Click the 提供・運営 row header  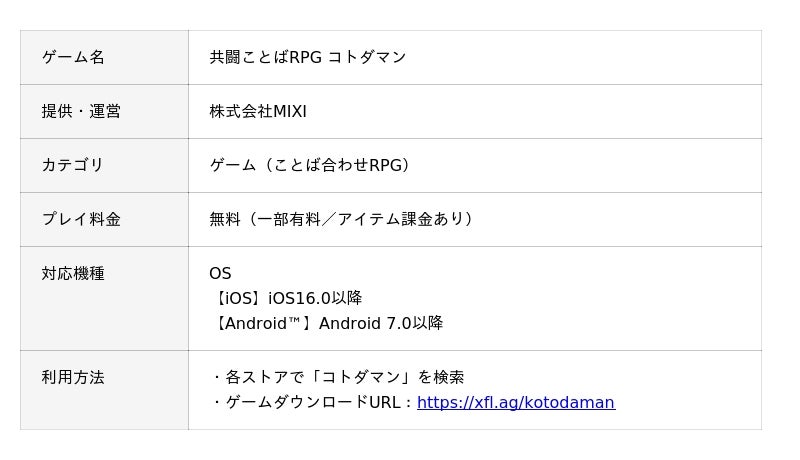click(81, 111)
